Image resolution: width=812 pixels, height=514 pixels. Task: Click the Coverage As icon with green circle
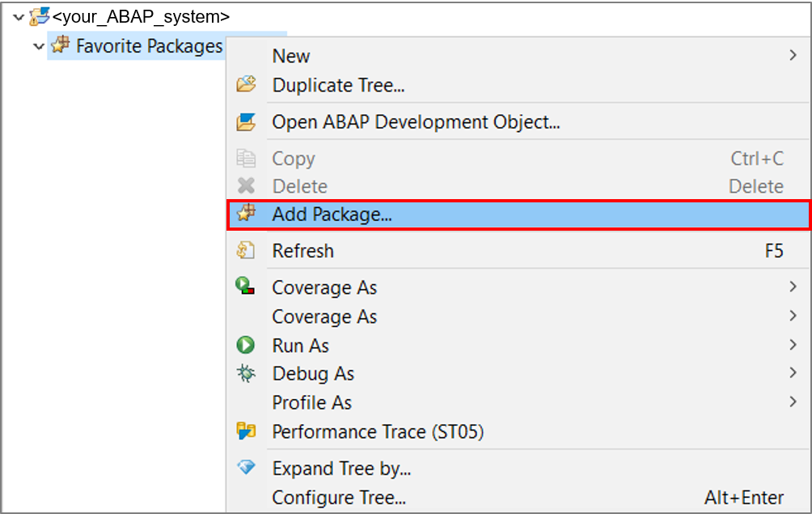[x=245, y=286]
